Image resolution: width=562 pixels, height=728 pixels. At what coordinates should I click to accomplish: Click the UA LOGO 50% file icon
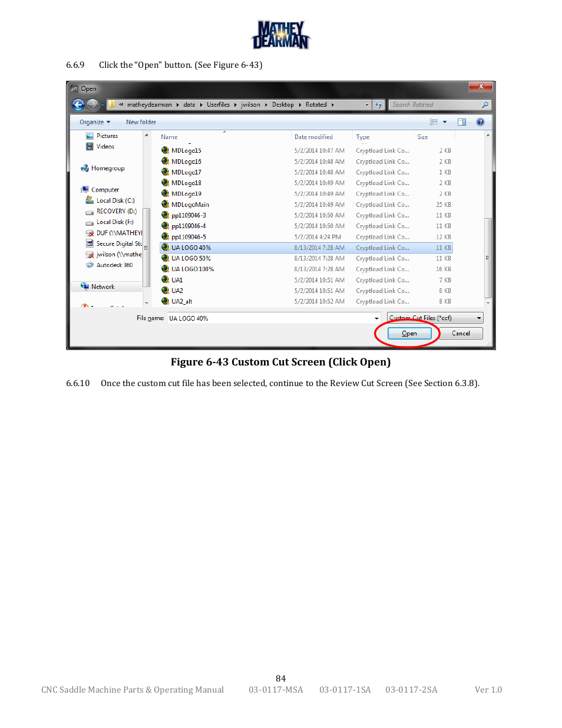[x=165, y=258]
